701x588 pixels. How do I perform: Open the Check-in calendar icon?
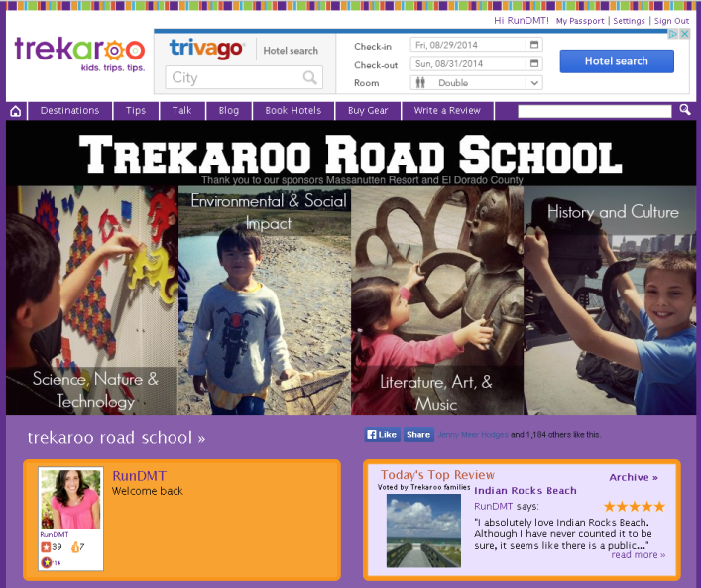click(x=534, y=45)
